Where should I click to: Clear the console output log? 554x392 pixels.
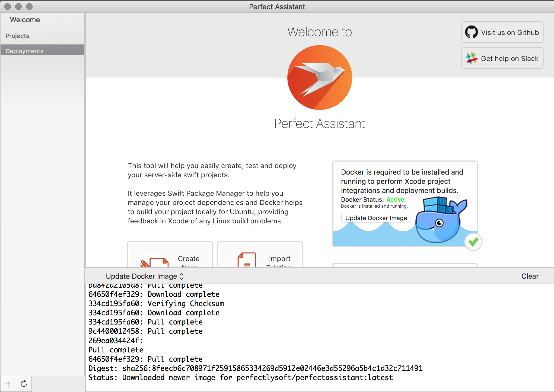tap(530, 276)
